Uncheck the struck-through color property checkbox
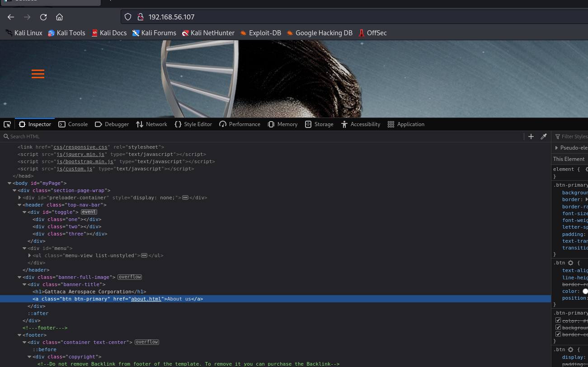This screenshot has height=367, width=588. tap(558, 320)
